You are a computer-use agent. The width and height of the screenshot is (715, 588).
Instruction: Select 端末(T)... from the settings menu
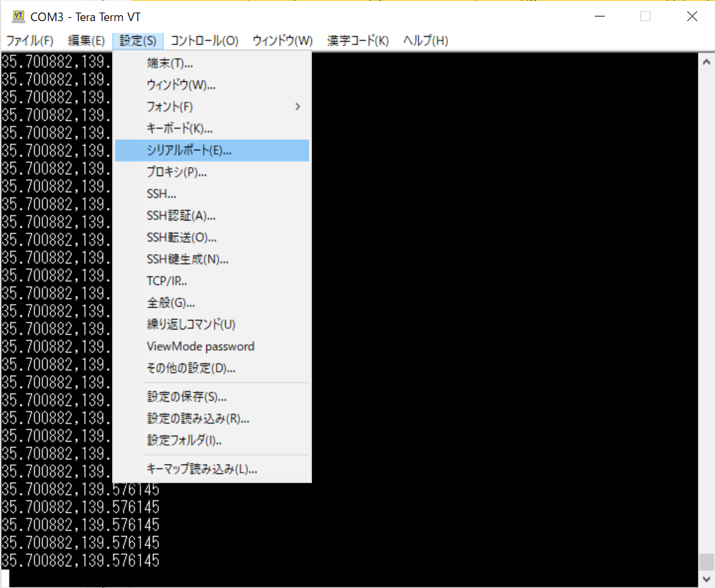[170, 63]
